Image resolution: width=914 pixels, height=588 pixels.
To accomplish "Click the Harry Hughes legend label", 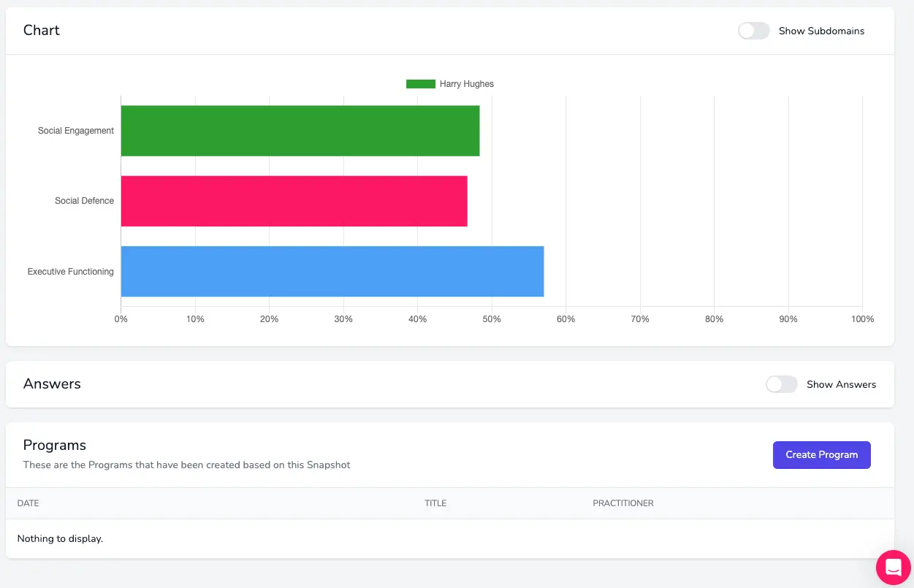I will coord(467,84).
